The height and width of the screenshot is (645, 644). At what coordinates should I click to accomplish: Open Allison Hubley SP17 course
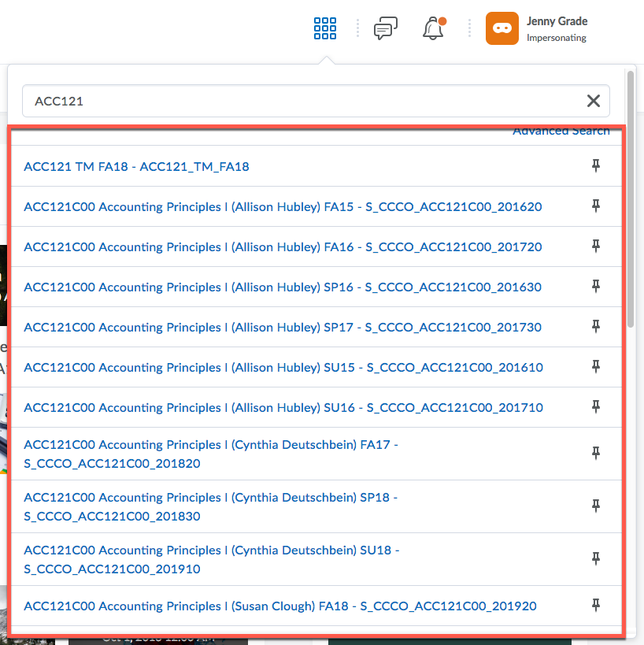(x=283, y=327)
